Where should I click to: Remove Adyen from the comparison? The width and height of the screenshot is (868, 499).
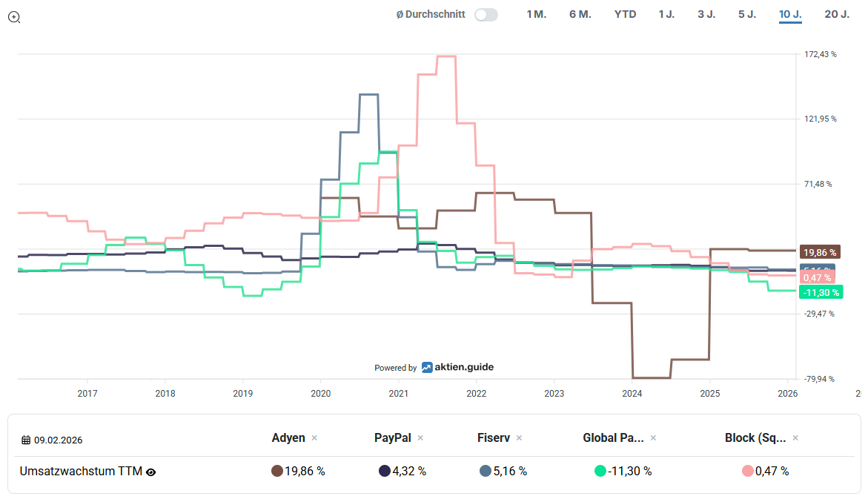click(x=314, y=438)
